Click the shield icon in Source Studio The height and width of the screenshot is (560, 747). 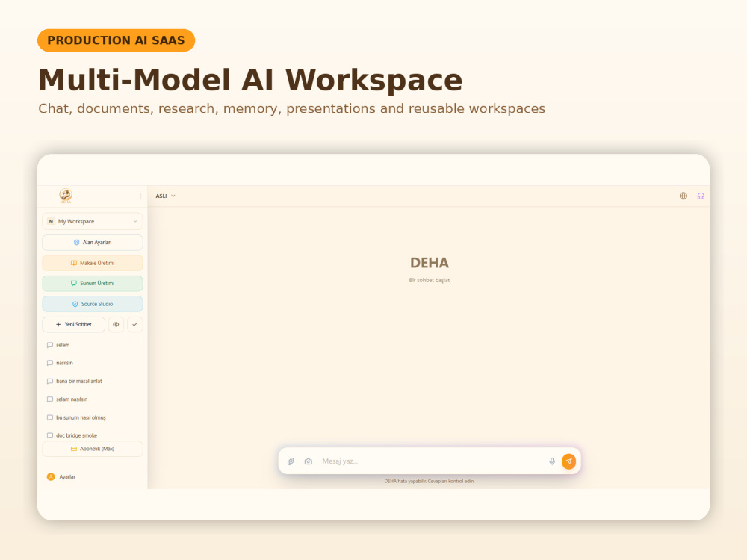click(75, 304)
